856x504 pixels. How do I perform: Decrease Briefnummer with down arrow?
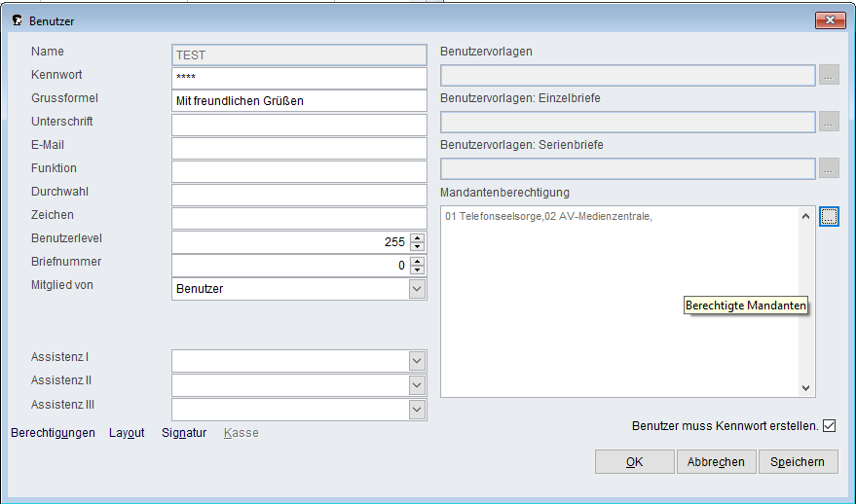418,270
